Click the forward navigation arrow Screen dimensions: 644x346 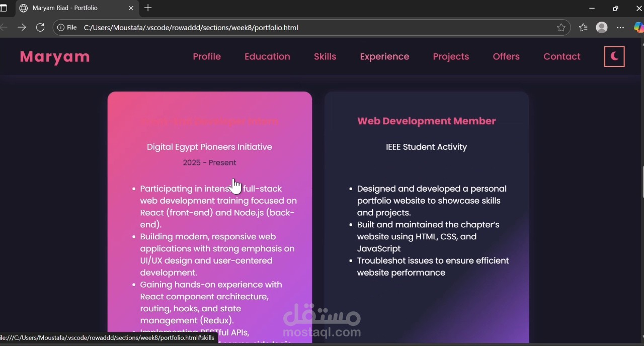(x=22, y=28)
